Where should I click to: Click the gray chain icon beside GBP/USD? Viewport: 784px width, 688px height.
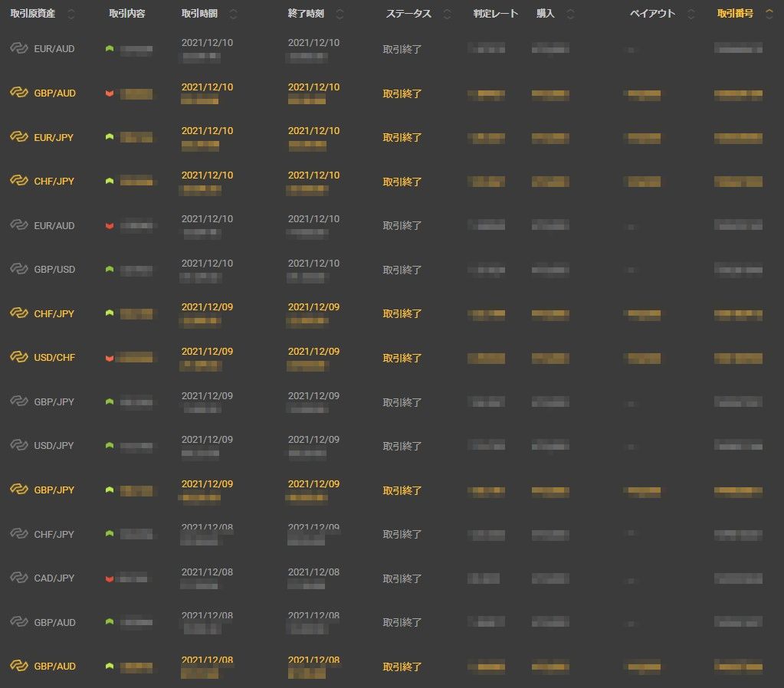18,270
